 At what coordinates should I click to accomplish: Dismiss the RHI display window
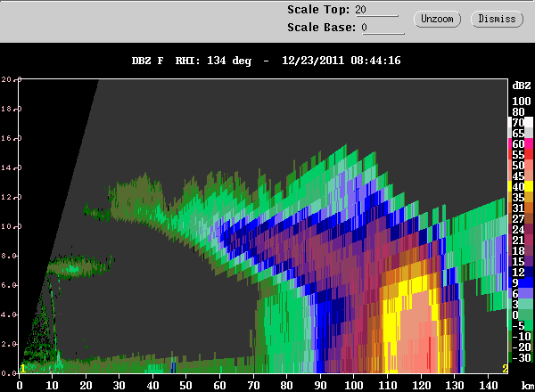click(x=497, y=19)
